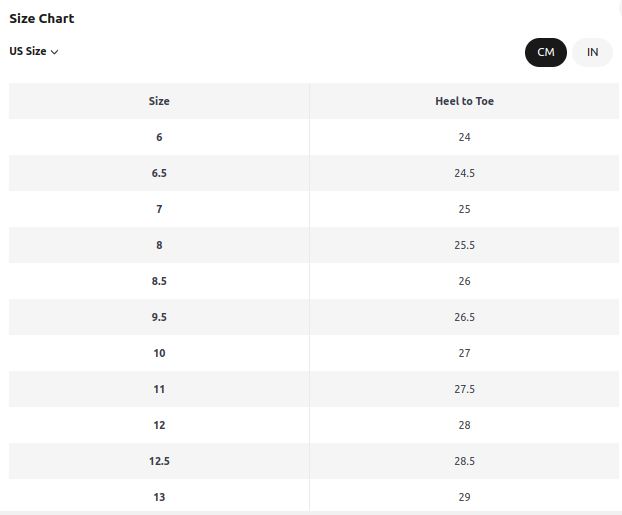Select the size 12.5 row

coord(314,461)
